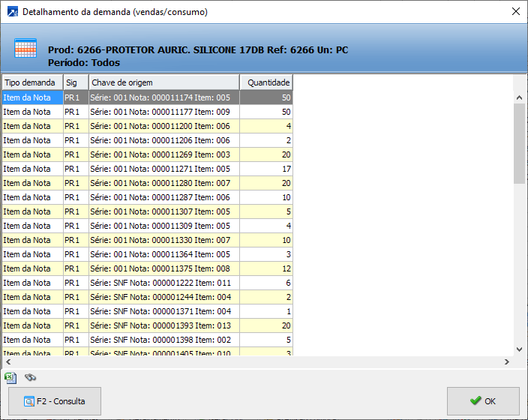
Task: Select row with Nota 000011174 Item 005
Action: [x=148, y=97]
